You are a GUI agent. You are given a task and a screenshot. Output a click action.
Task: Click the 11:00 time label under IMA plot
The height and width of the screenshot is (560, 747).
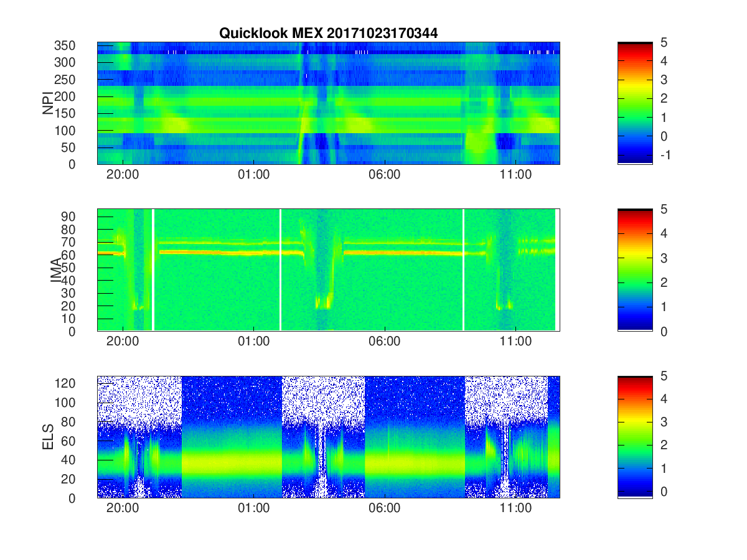(515, 341)
